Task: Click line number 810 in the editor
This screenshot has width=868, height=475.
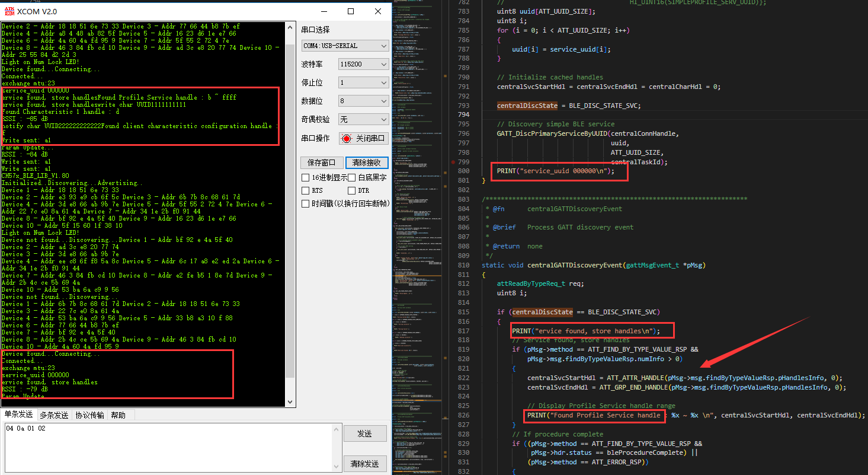Action: pos(465,264)
